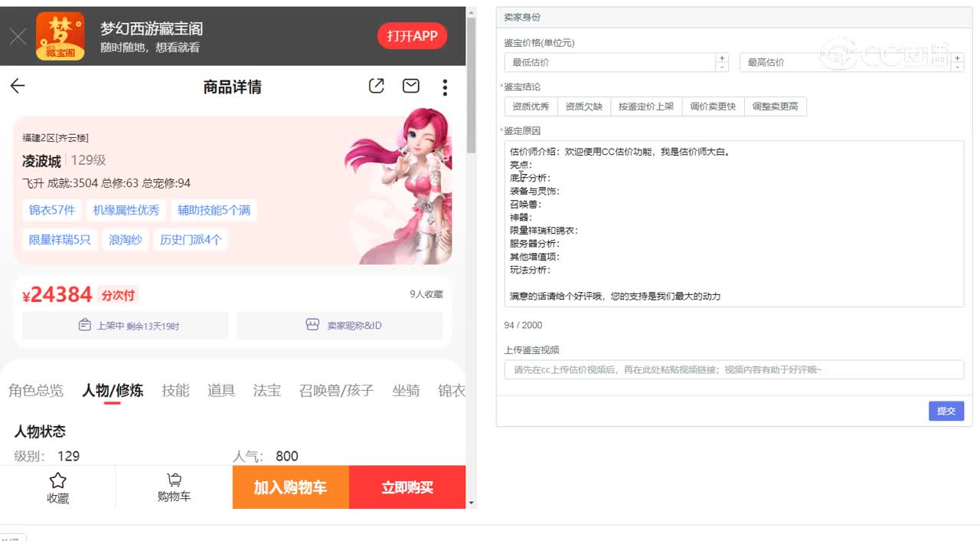The image size is (980, 541).
Task: Open the message envelope icon
Action: point(411,86)
